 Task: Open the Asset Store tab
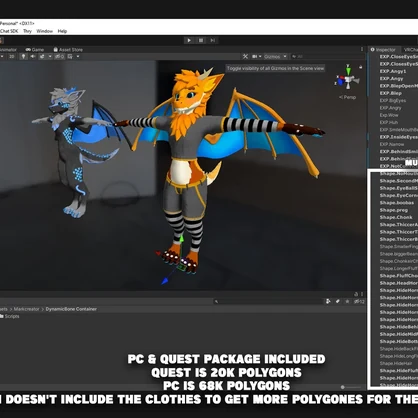point(68,50)
